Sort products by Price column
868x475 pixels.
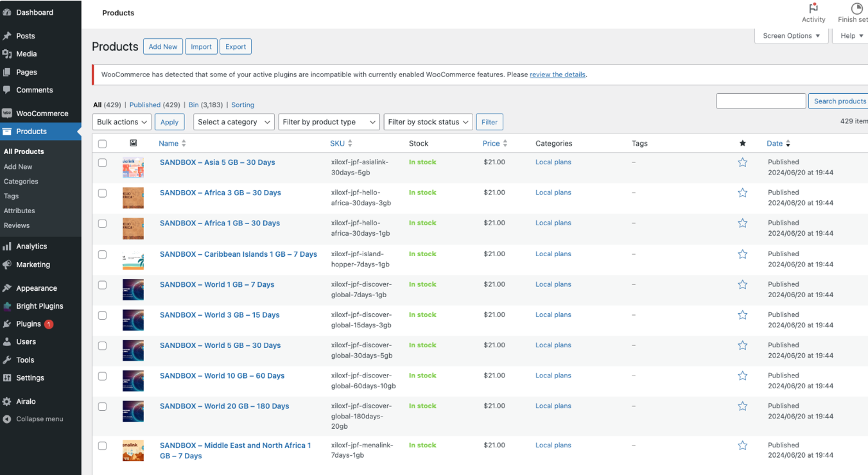tap(495, 143)
